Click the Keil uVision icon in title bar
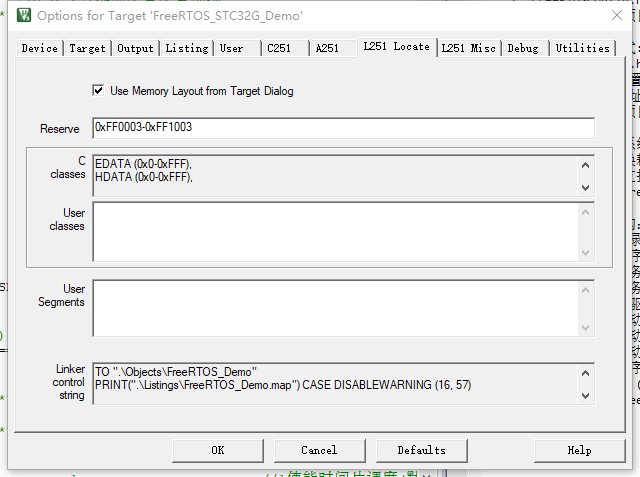The width and height of the screenshot is (640, 477). [24, 15]
